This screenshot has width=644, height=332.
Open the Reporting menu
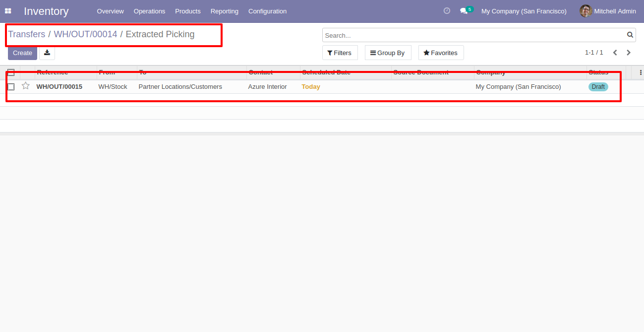point(225,11)
